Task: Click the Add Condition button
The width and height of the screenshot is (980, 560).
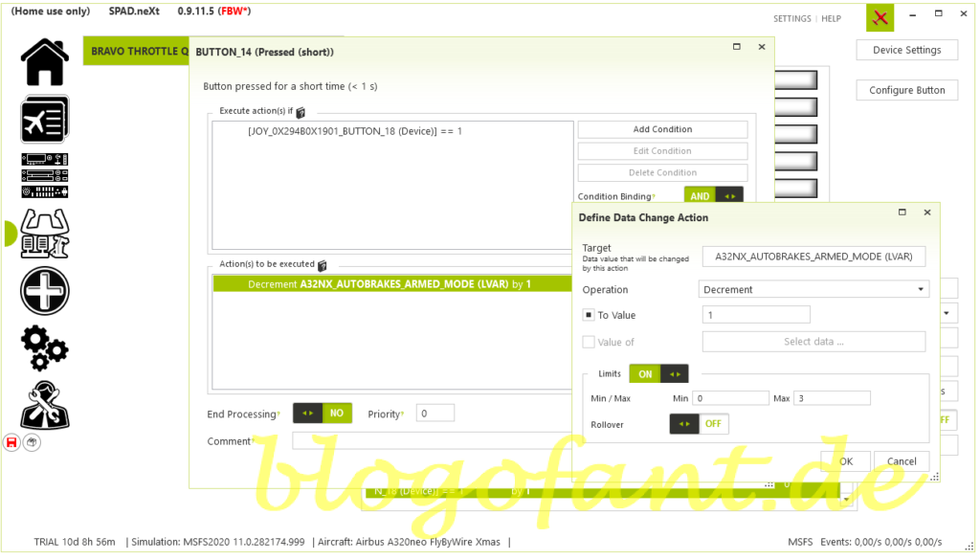Action: tap(662, 129)
